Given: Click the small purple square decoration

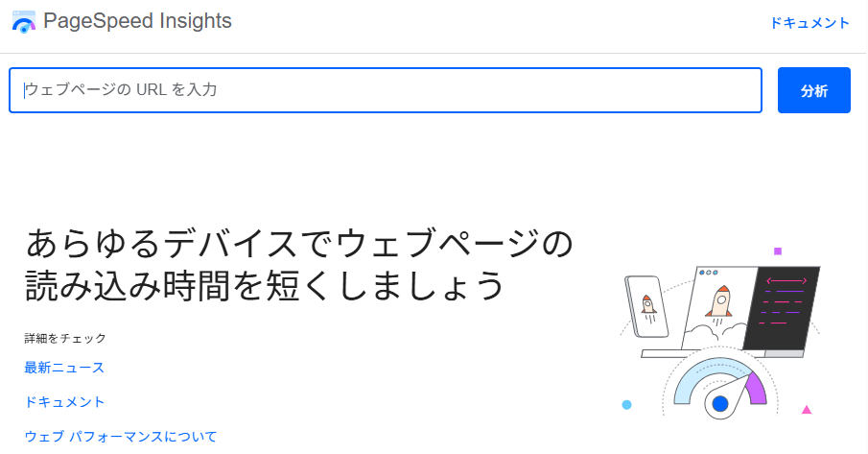Looking at the screenshot, I should click(778, 251).
